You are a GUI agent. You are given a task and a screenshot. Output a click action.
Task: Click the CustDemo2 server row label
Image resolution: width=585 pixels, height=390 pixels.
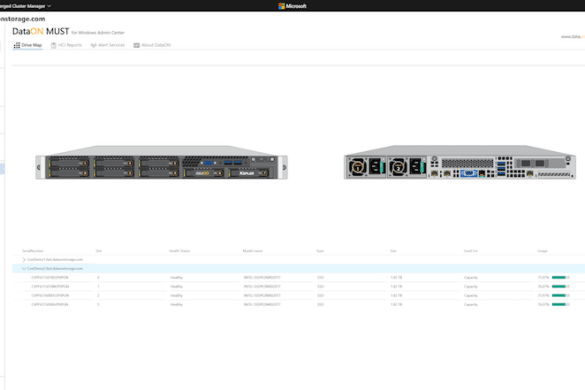55,268
